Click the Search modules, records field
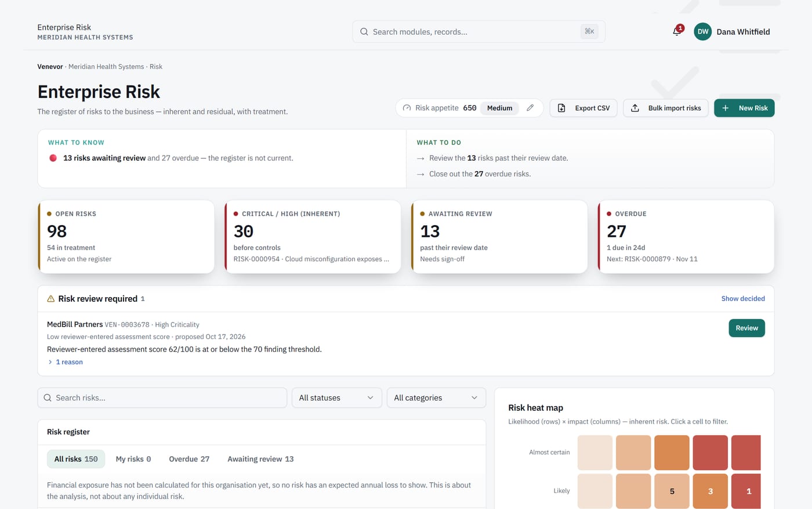This screenshot has height=509, width=812. click(x=478, y=32)
